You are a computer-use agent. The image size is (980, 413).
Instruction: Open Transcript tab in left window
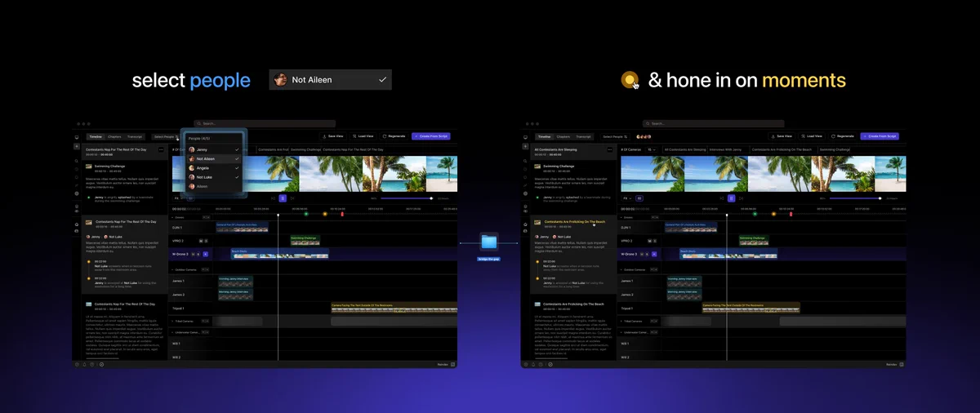pyautogui.click(x=135, y=137)
